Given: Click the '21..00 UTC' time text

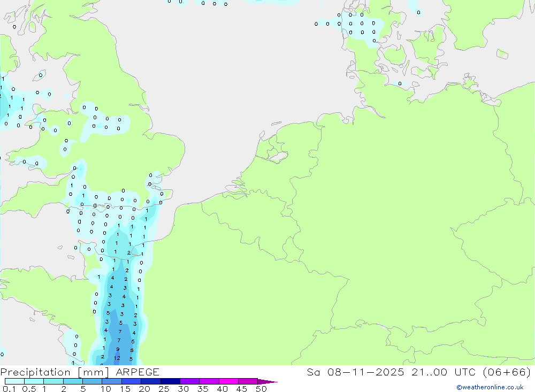Looking at the screenshot, I should (444, 372).
